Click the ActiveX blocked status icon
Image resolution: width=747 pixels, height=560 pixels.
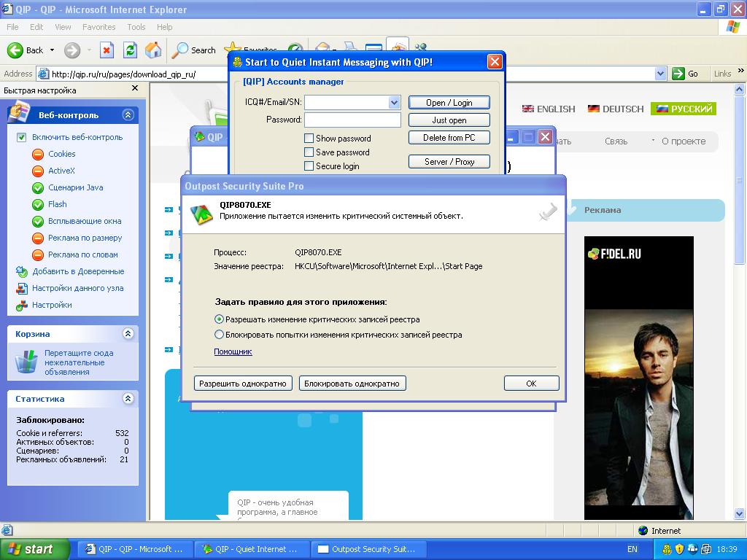(38, 171)
